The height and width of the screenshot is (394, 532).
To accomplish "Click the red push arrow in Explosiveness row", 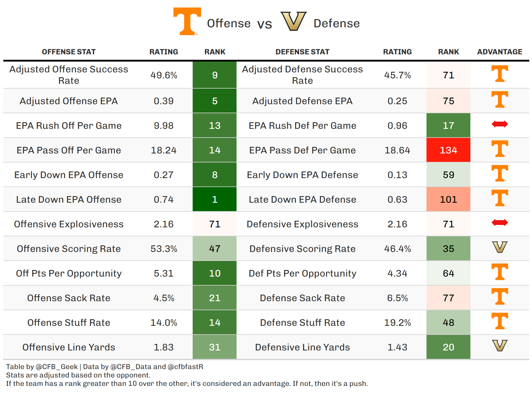I will [x=500, y=223].
